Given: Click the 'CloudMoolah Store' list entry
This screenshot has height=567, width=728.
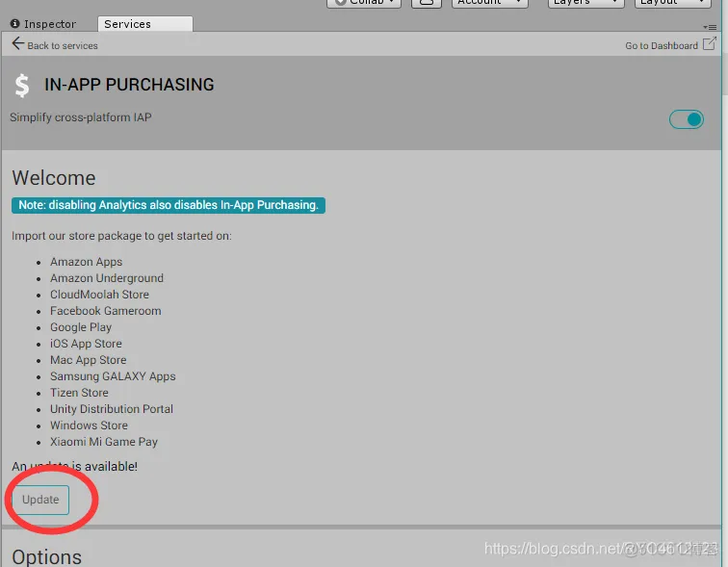Looking at the screenshot, I should pyautogui.click(x=99, y=295).
